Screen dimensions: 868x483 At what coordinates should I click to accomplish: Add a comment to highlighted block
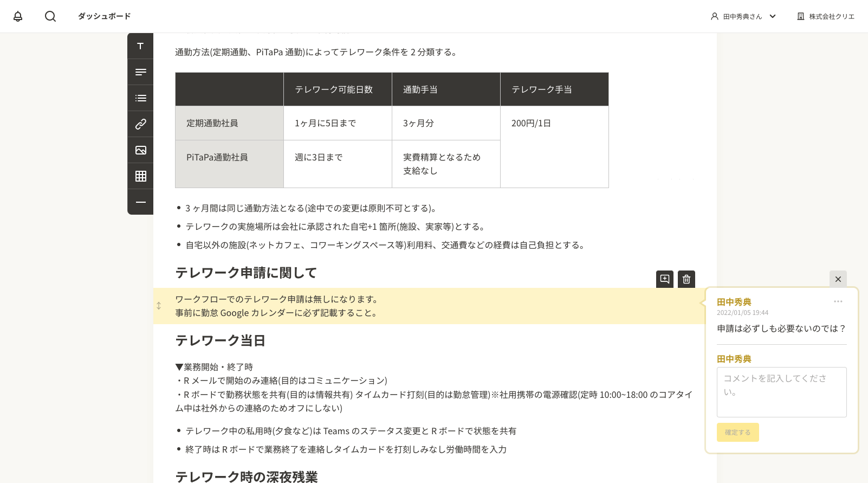pyautogui.click(x=665, y=279)
